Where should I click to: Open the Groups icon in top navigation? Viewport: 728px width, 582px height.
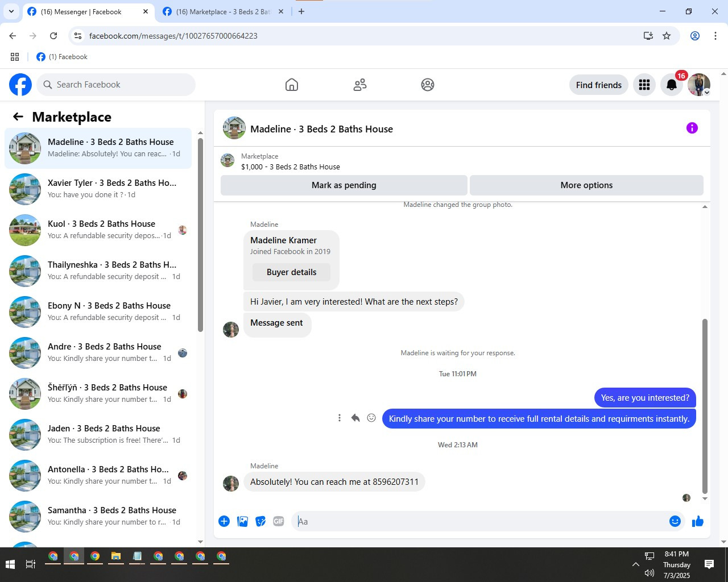(x=428, y=85)
